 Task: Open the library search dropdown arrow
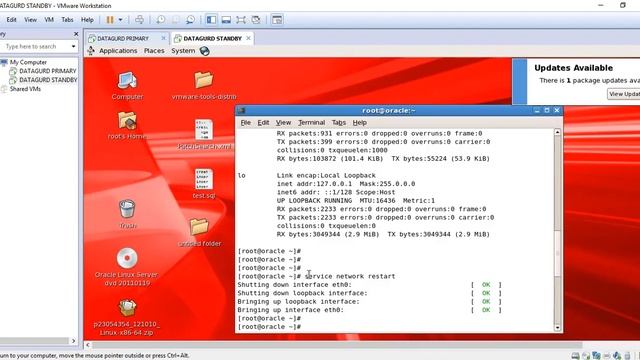tap(73, 47)
